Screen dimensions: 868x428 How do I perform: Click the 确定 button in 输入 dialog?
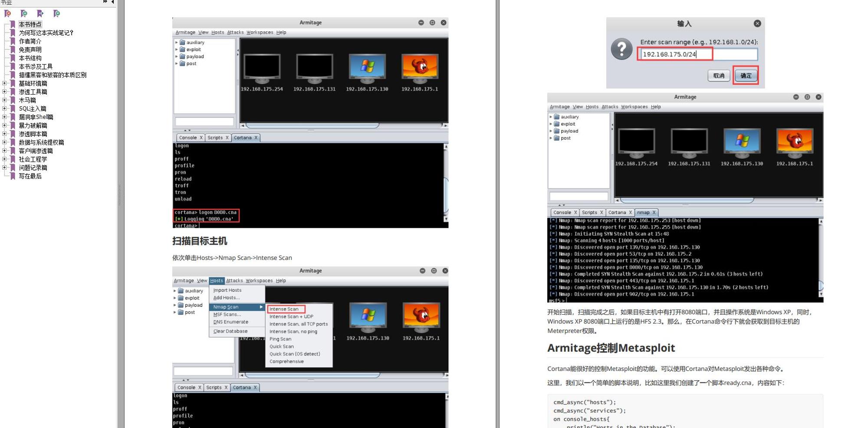(746, 76)
